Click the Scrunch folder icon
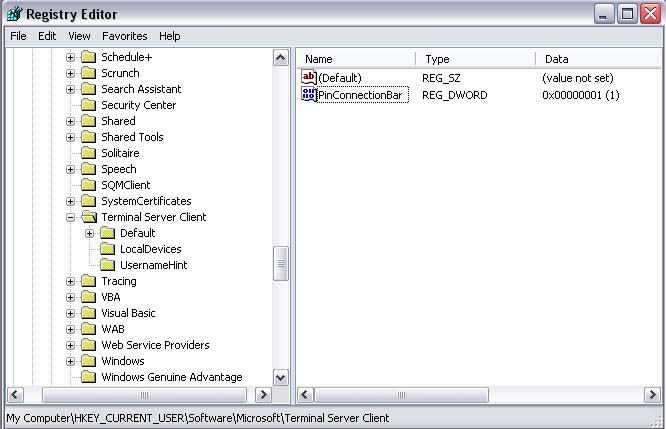Viewport: 666px width, 429px height. tap(88, 73)
